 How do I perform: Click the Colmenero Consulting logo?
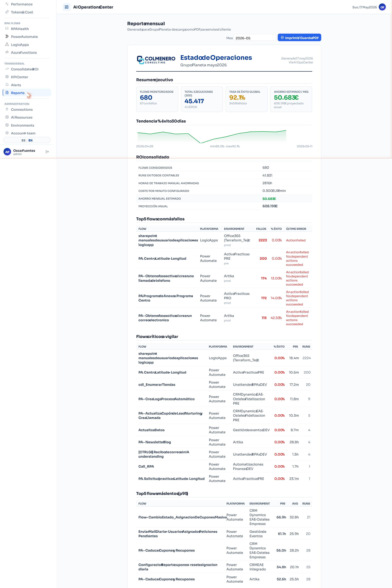tap(156, 60)
